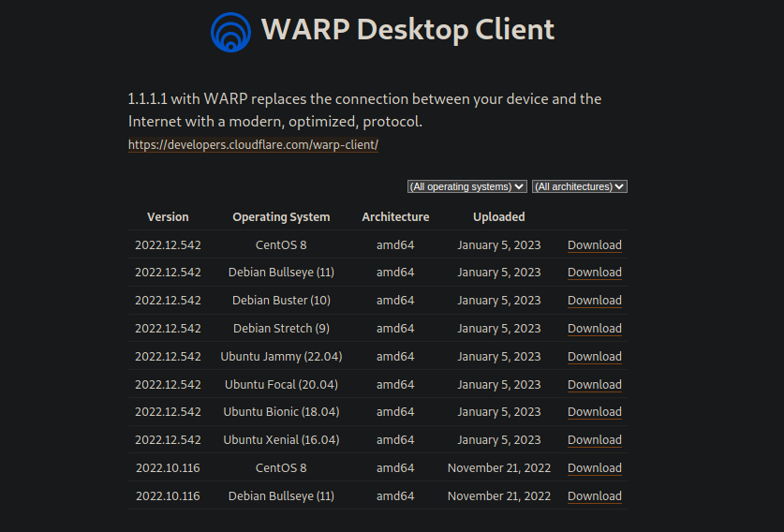Click amd64 in the Ubuntu Jammy row
Image resolution: width=784 pixels, height=532 pixels.
point(395,356)
